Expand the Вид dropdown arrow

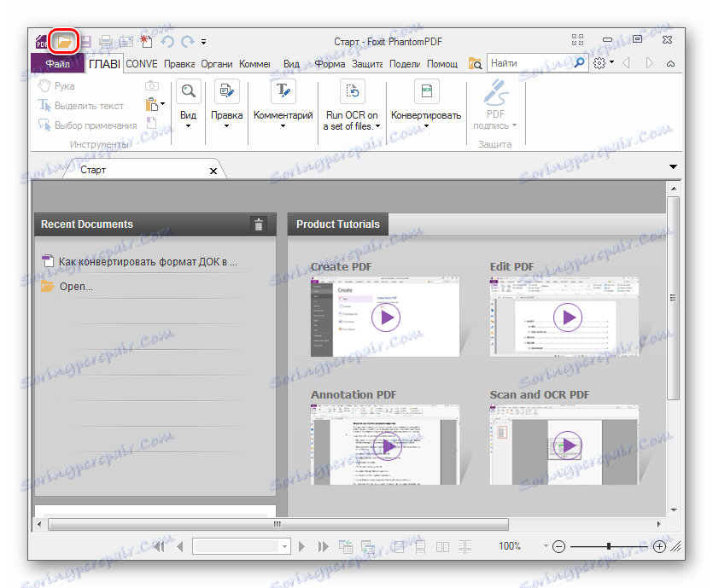click(188, 125)
